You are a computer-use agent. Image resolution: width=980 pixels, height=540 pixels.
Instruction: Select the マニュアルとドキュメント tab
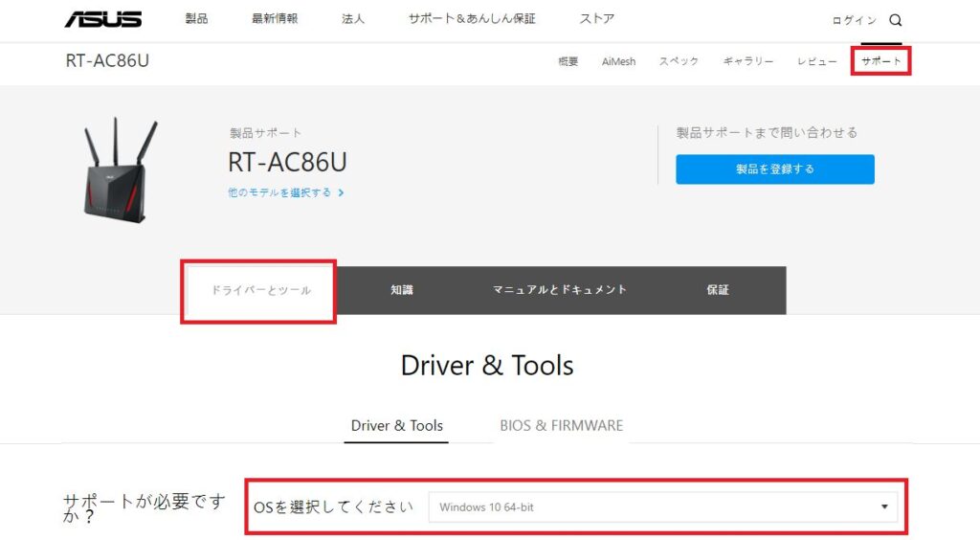click(x=559, y=290)
